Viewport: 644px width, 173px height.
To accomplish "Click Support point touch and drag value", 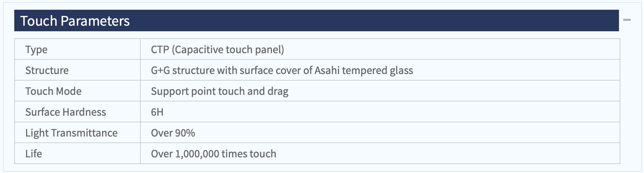I will click(220, 91).
